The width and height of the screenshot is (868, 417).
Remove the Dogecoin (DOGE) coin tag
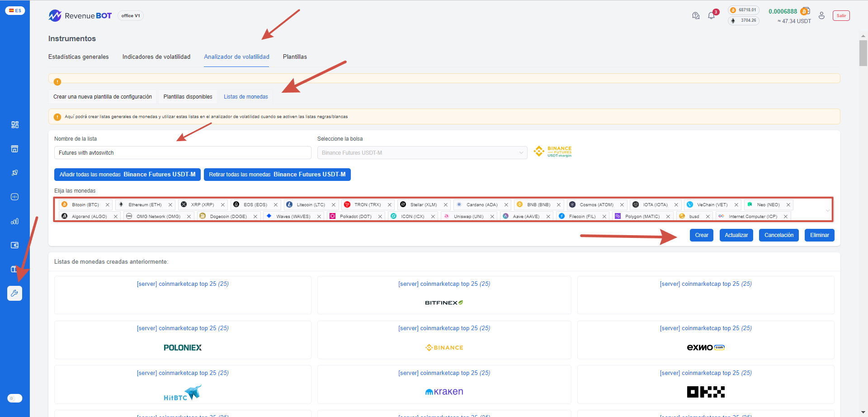tap(255, 217)
